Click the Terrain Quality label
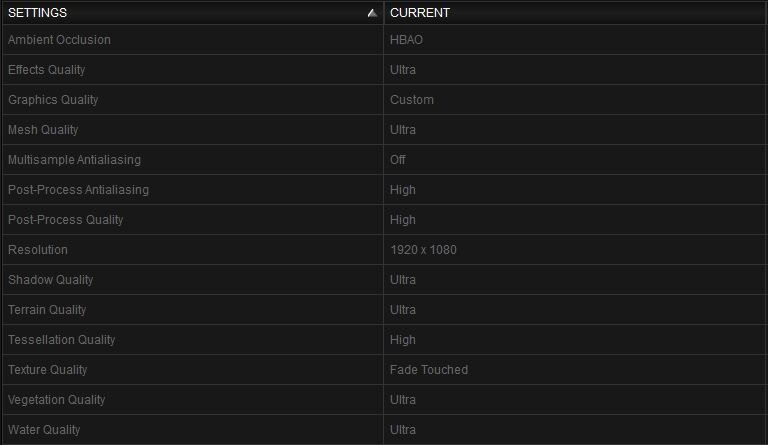768x445 pixels. (x=47, y=310)
